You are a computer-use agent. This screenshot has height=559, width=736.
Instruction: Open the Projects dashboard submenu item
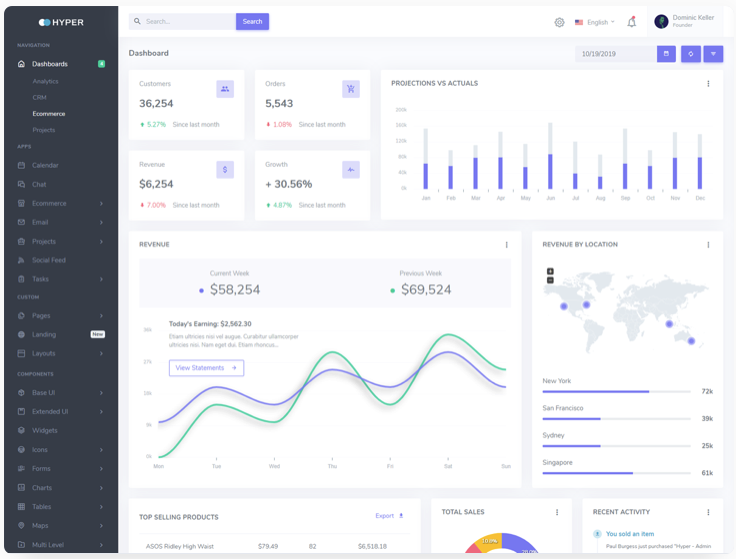(x=44, y=130)
